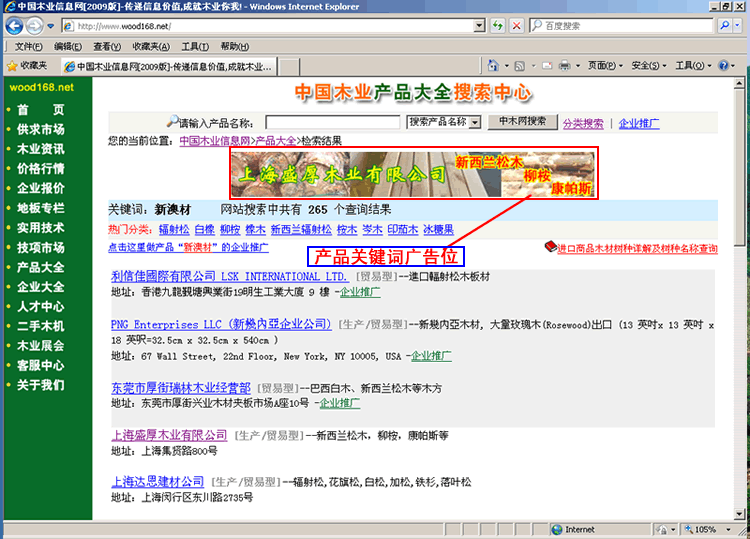This screenshot has width=750, height=539.
Task: Open the 文件(F) menu
Action: pos(28,46)
